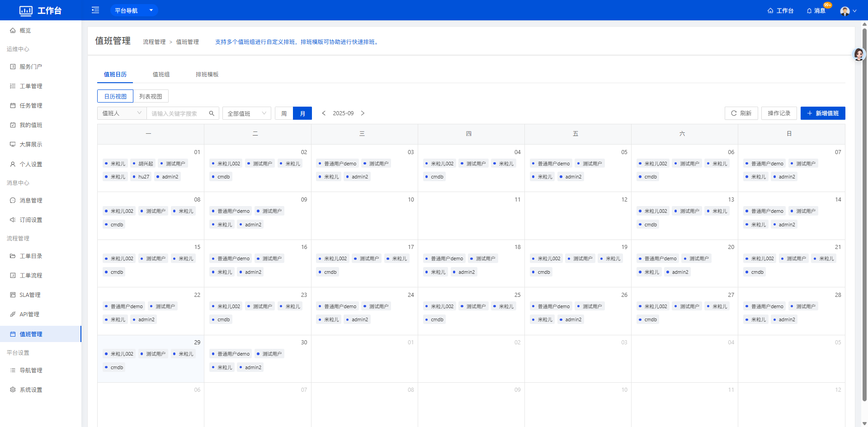Expand the 平台导航 dropdown
This screenshot has height=427, width=868.
pyautogui.click(x=134, y=10)
